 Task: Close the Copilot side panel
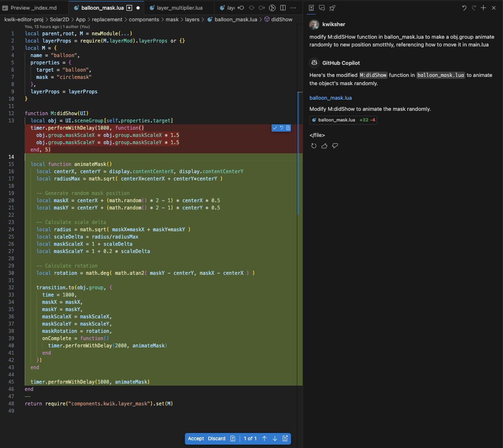pyautogui.click(x=494, y=8)
